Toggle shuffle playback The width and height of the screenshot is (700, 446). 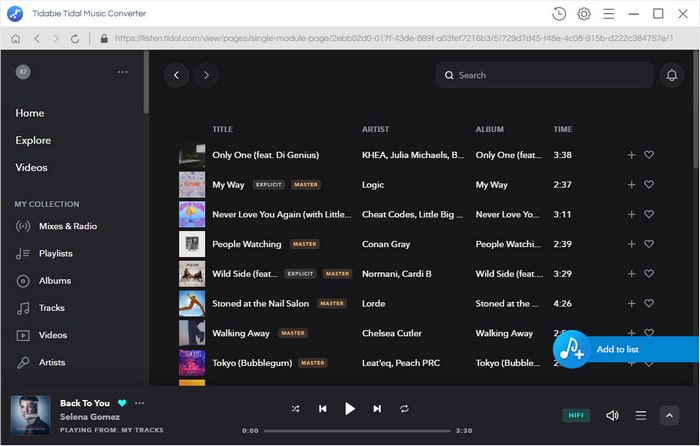296,409
